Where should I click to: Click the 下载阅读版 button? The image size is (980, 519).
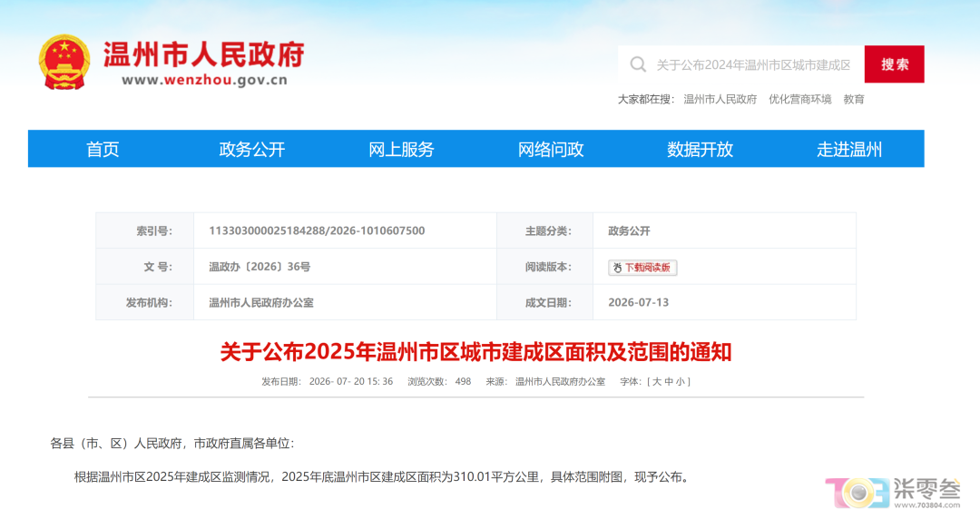pos(642,268)
